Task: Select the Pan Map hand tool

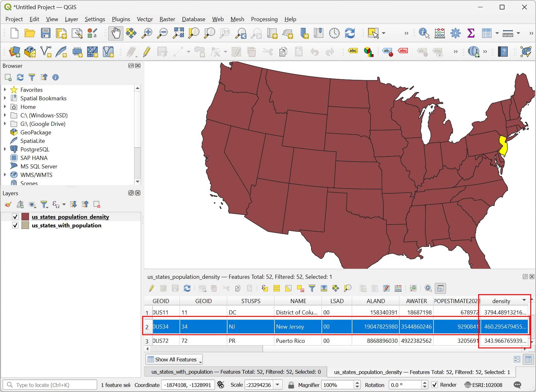Action: 116,33
